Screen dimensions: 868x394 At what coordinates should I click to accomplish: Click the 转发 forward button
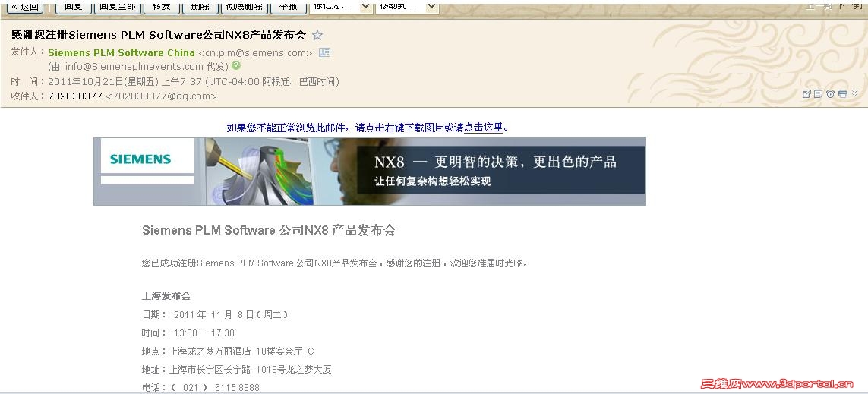click(x=161, y=7)
